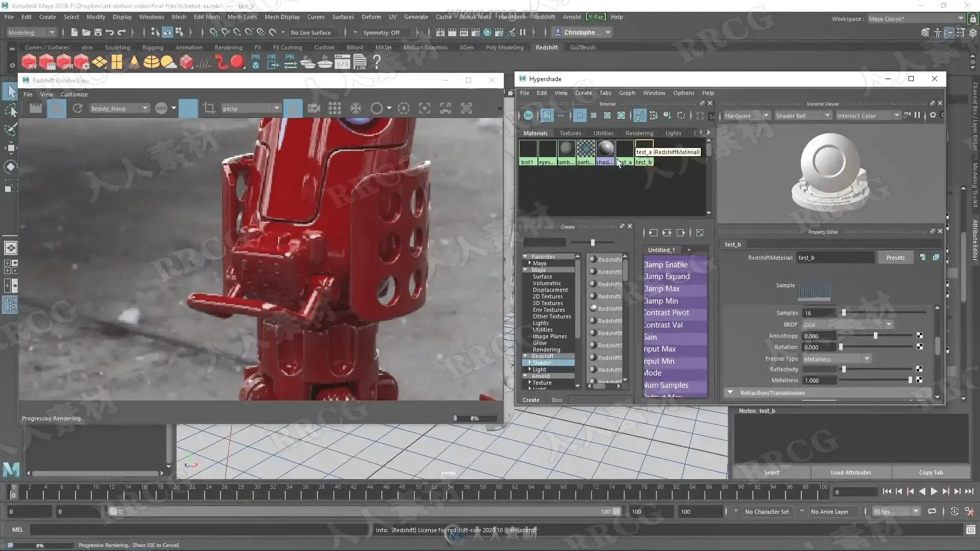The width and height of the screenshot is (980, 551).
Task: Click the Presets button
Action: 895,258
